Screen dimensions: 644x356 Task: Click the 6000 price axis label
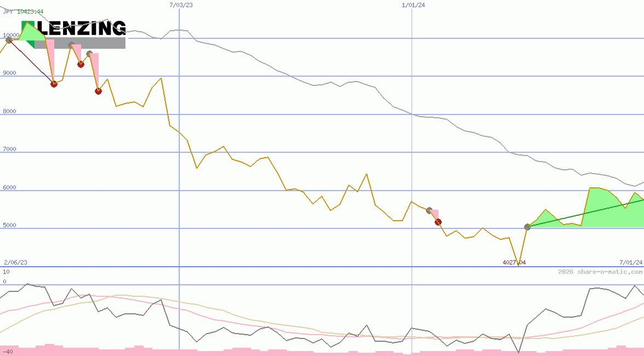(9, 187)
